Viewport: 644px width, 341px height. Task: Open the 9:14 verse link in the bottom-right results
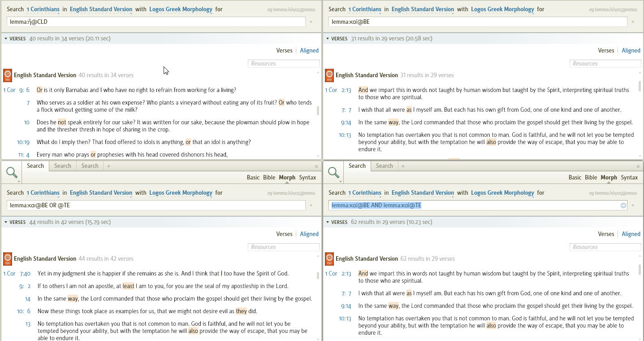(346, 306)
